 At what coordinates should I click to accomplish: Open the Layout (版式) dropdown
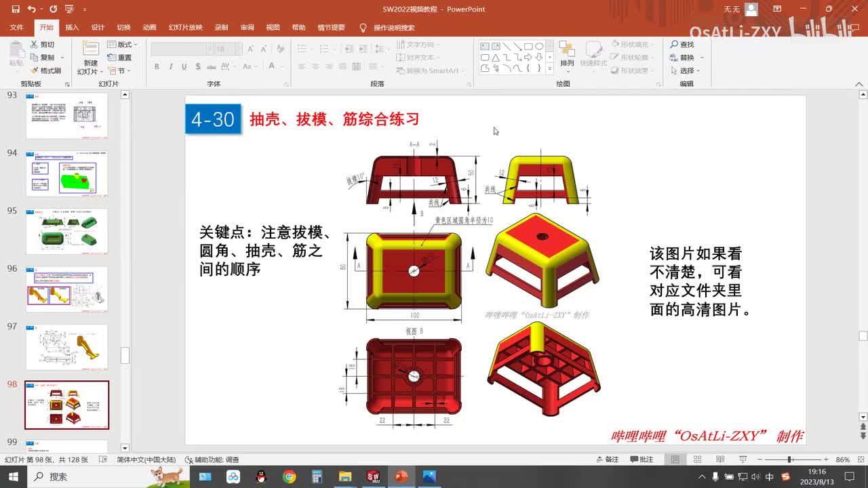[x=122, y=45]
